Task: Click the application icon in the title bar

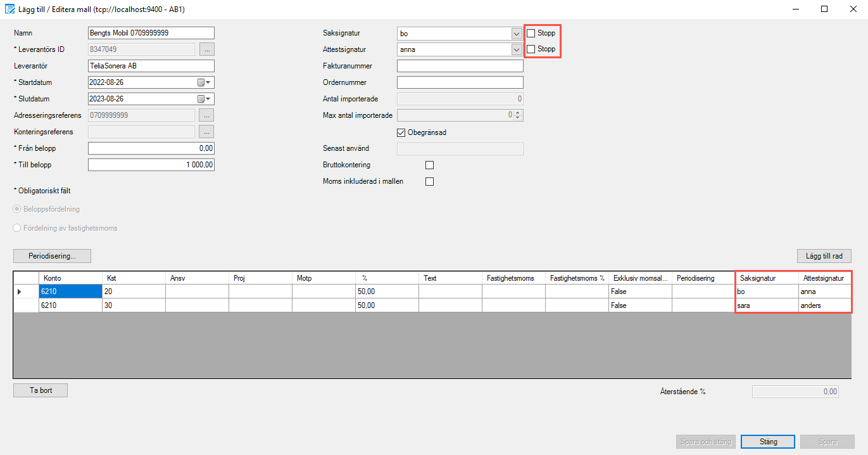Action: coord(11,9)
